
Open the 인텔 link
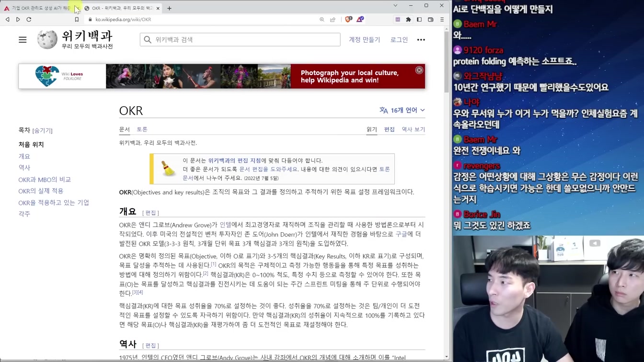point(225,225)
